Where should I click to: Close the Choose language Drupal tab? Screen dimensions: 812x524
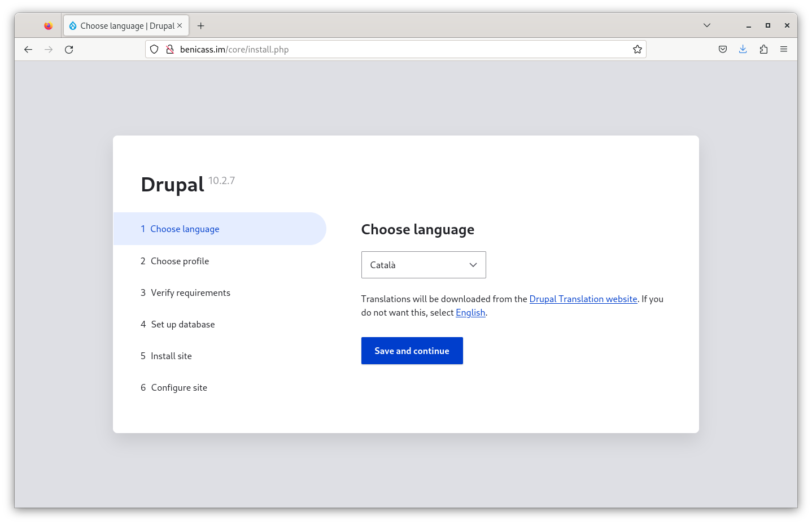point(180,25)
